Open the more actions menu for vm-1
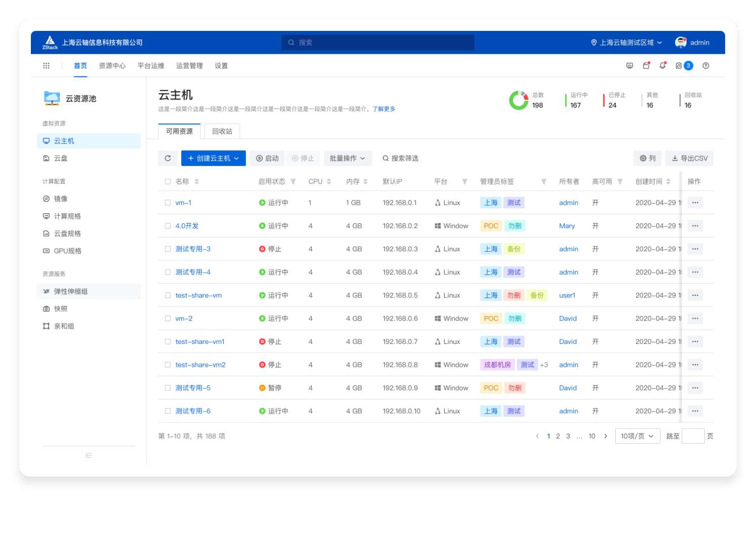The height and width of the screenshot is (547, 756). pos(695,203)
